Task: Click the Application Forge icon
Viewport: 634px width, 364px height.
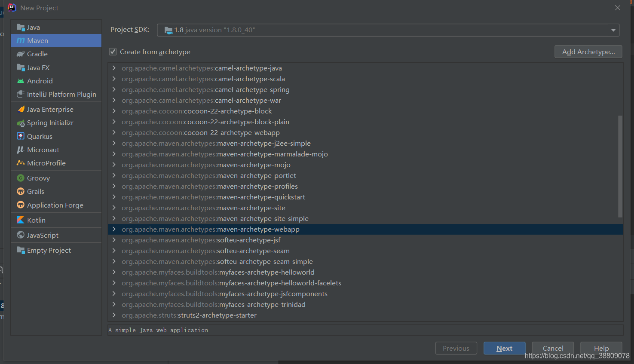Action: pos(20,205)
